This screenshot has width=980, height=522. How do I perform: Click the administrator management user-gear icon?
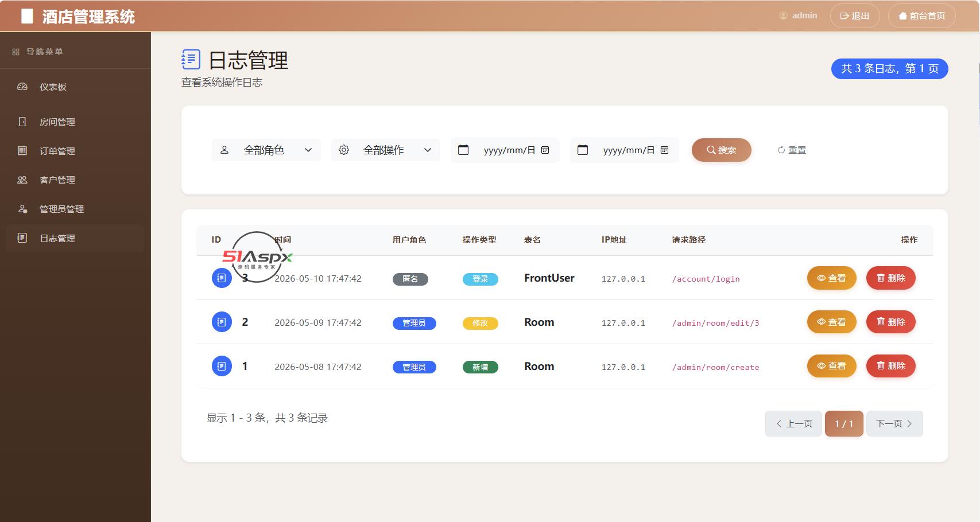coord(22,209)
